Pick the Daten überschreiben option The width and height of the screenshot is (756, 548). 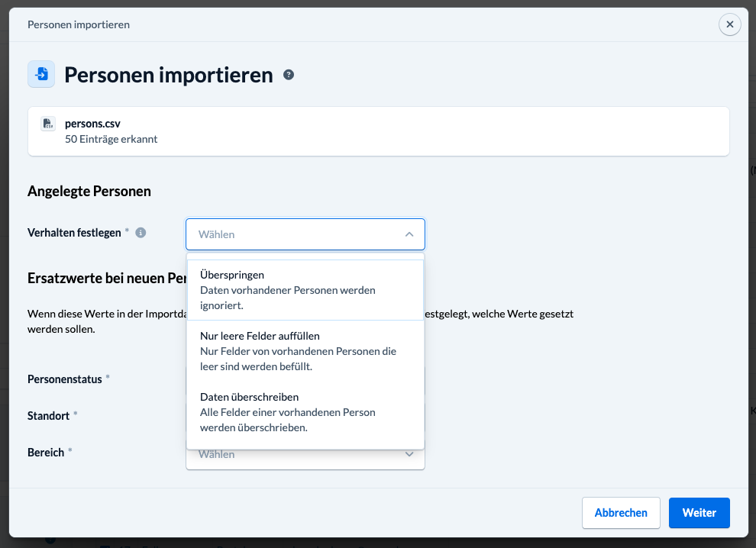tap(305, 412)
